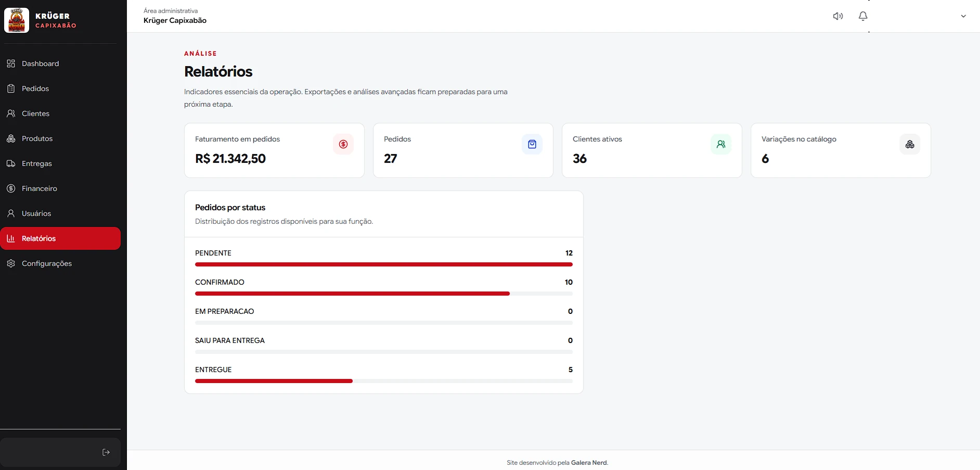980x470 pixels.
Task: Click the ENTREGUE progress bar
Action: click(384, 381)
